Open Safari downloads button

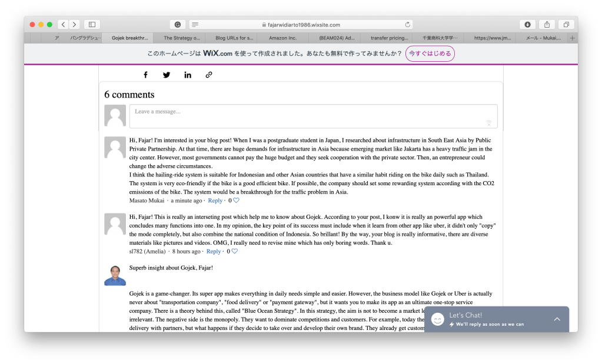click(x=527, y=25)
